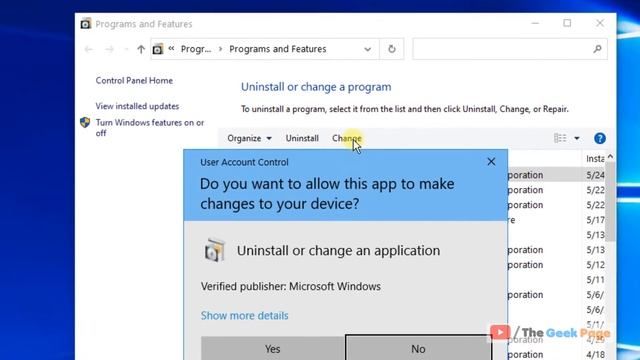Select the row dated 4/18
Viewport: 640px width, 360px height.
point(556,354)
